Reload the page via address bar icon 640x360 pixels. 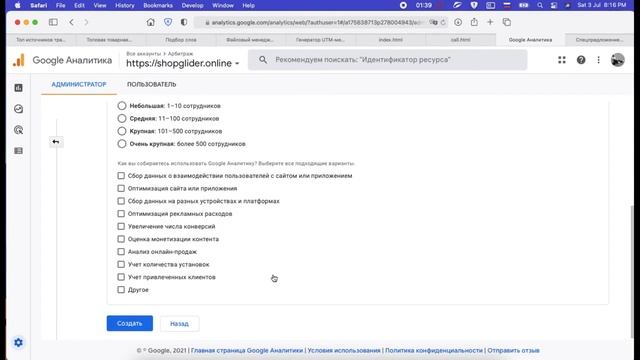(443, 22)
